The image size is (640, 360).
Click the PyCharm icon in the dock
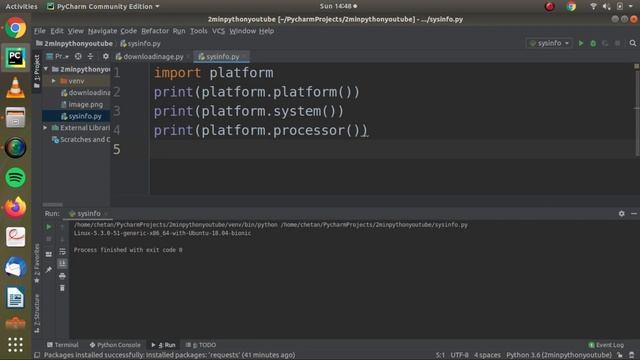(15, 58)
